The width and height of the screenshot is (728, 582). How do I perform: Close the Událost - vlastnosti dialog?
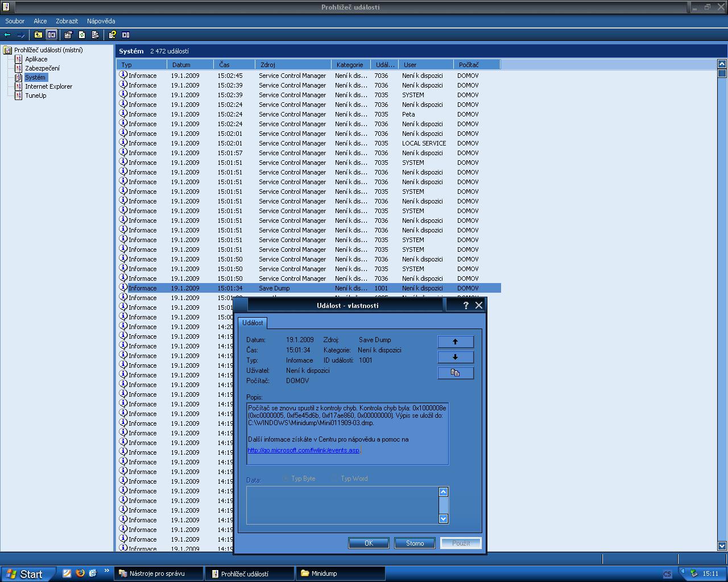(x=479, y=305)
